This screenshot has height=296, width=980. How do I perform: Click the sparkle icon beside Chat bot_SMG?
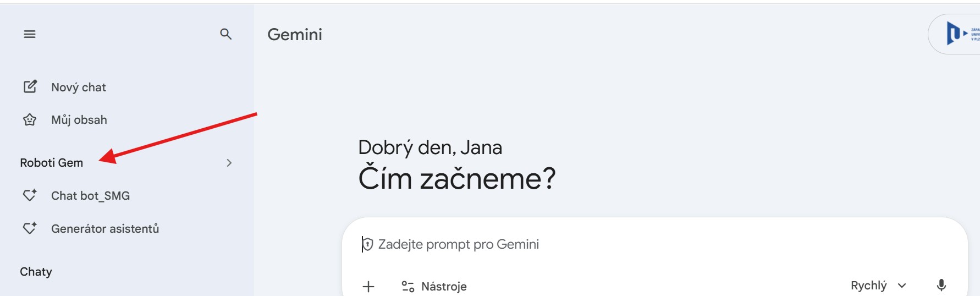(30, 195)
